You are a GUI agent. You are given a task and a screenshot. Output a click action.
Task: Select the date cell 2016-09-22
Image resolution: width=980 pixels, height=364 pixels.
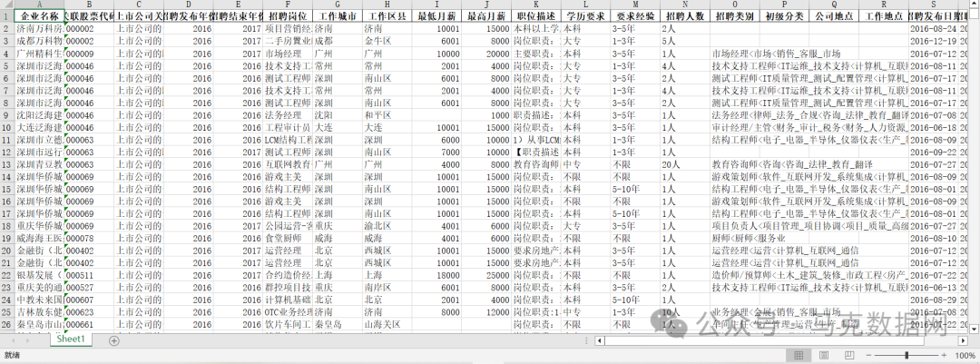pos(933,152)
